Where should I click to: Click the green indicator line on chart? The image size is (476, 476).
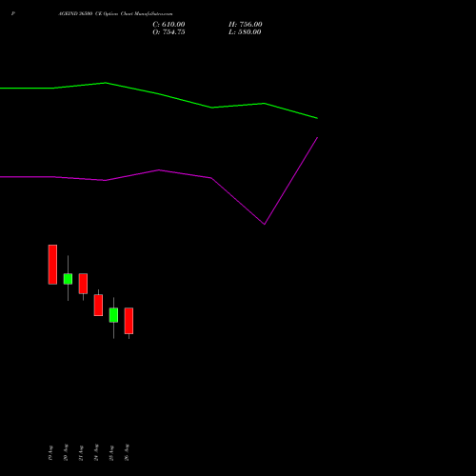point(159,93)
